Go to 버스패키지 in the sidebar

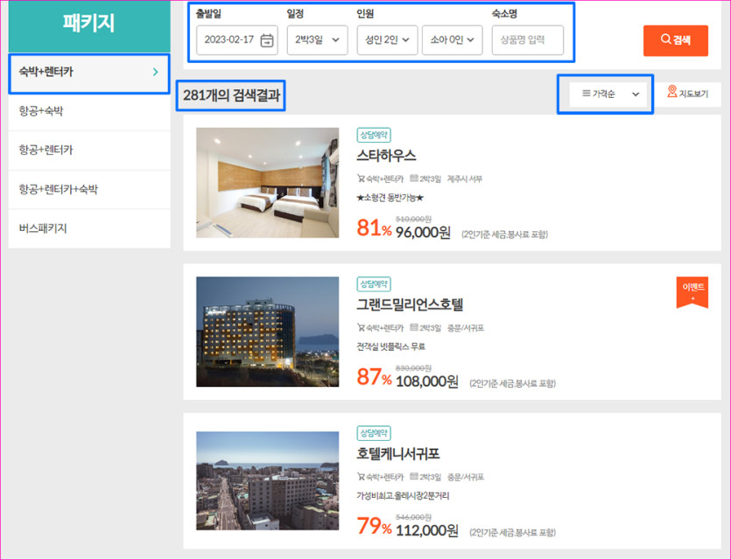click(89, 228)
